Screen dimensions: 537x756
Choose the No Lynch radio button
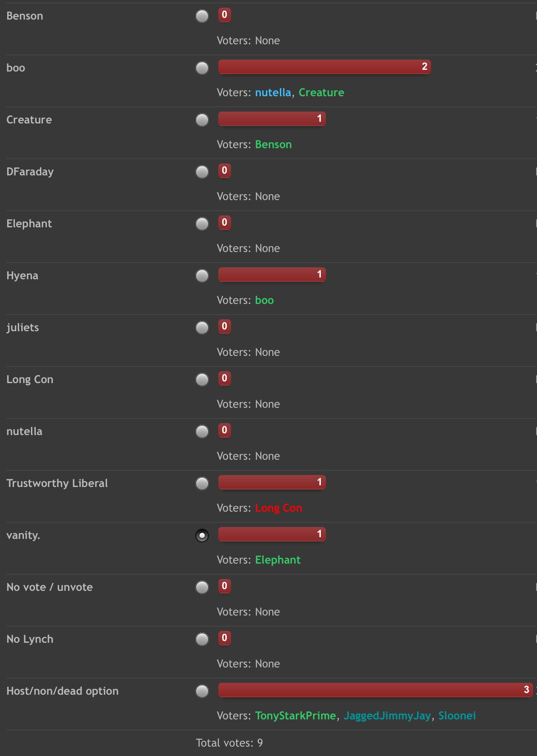[x=202, y=639]
